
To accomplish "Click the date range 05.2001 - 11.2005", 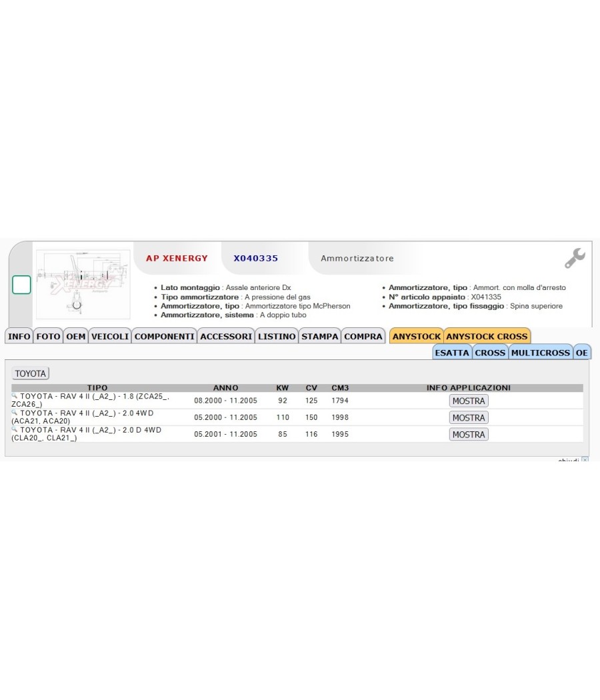I will point(225,434).
